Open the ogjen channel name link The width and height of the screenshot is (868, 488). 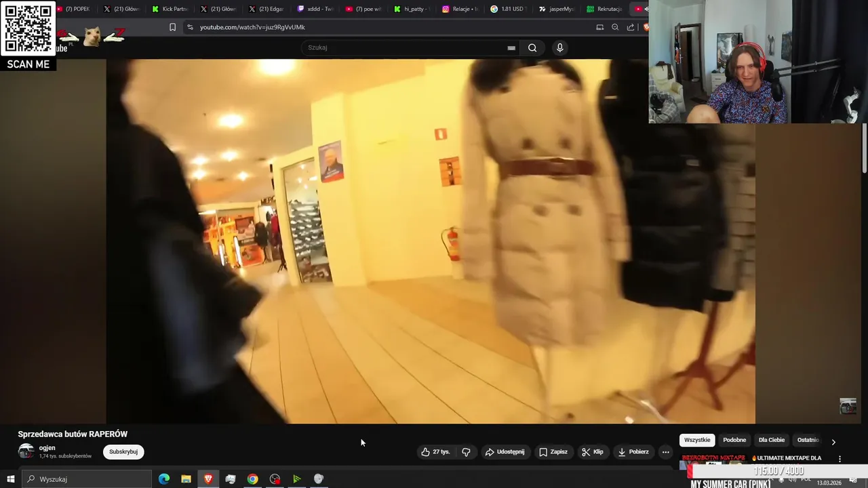point(47,448)
